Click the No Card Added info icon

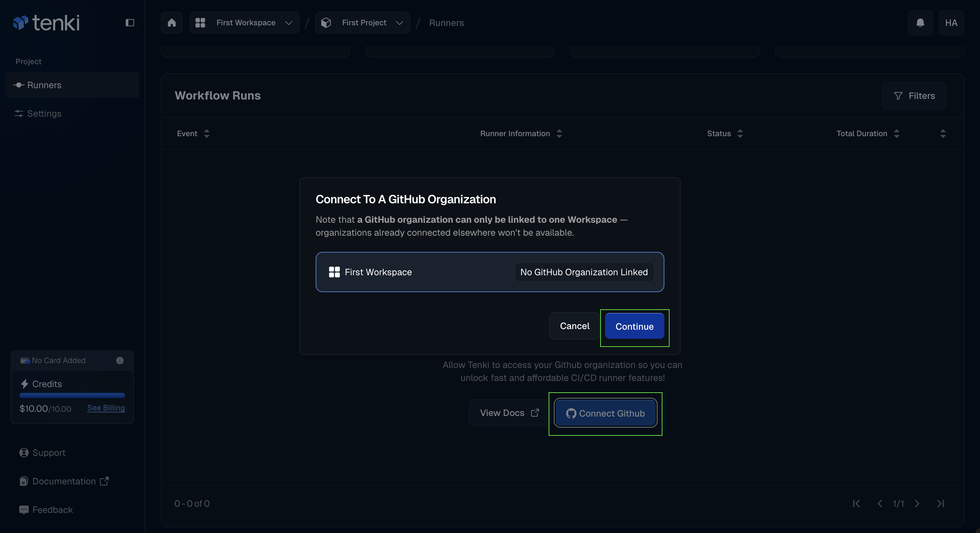pos(120,360)
